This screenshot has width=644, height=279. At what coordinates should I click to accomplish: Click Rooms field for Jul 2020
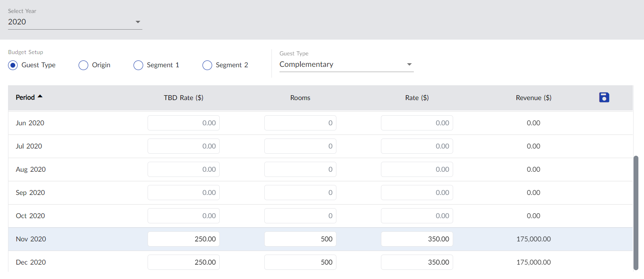click(x=300, y=146)
